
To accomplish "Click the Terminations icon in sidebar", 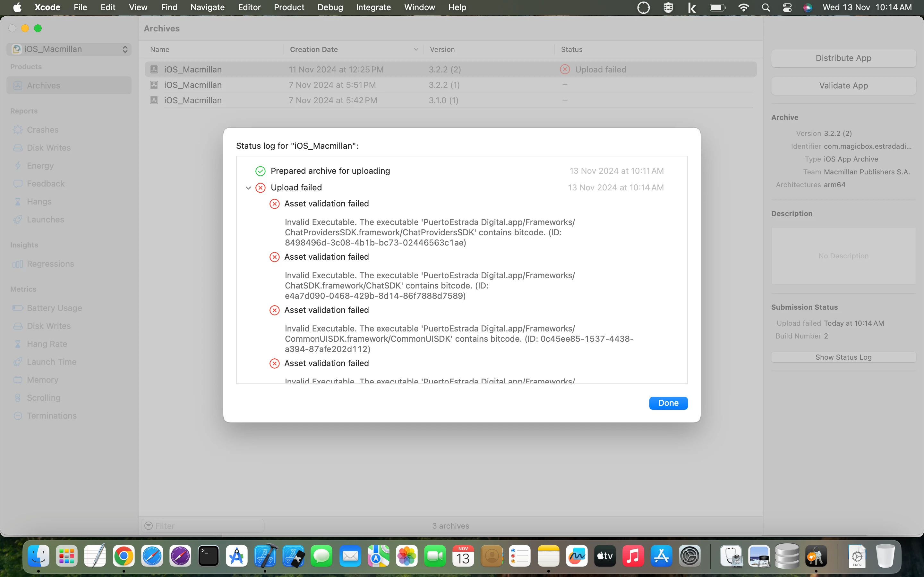I will point(18,416).
